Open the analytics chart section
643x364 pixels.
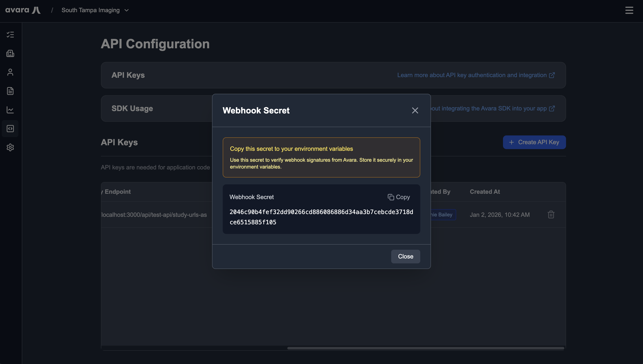(10, 110)
